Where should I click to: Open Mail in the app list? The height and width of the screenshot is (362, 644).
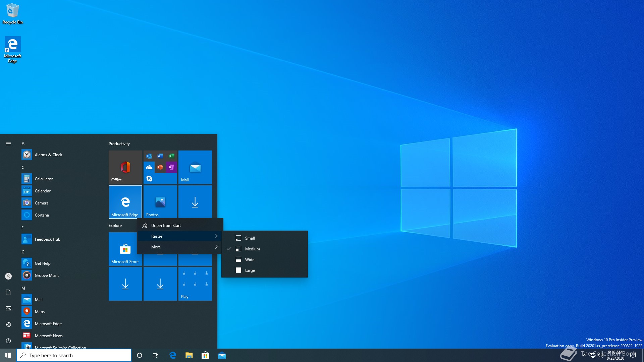click(60, 299)
